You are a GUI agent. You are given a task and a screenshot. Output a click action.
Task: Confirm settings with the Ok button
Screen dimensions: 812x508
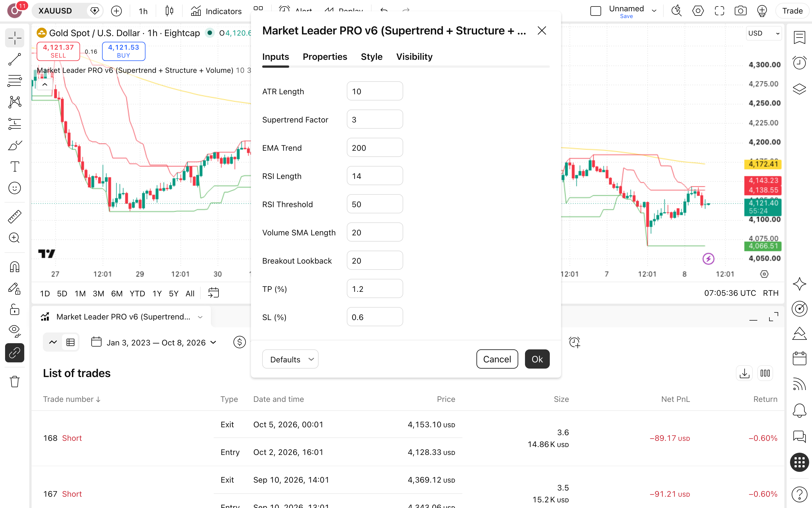point(537,359)
